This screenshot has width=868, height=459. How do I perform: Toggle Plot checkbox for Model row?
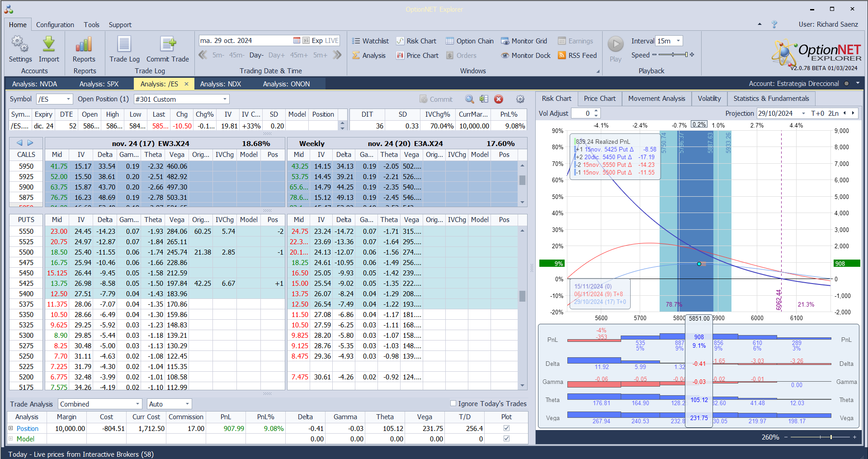506,438
